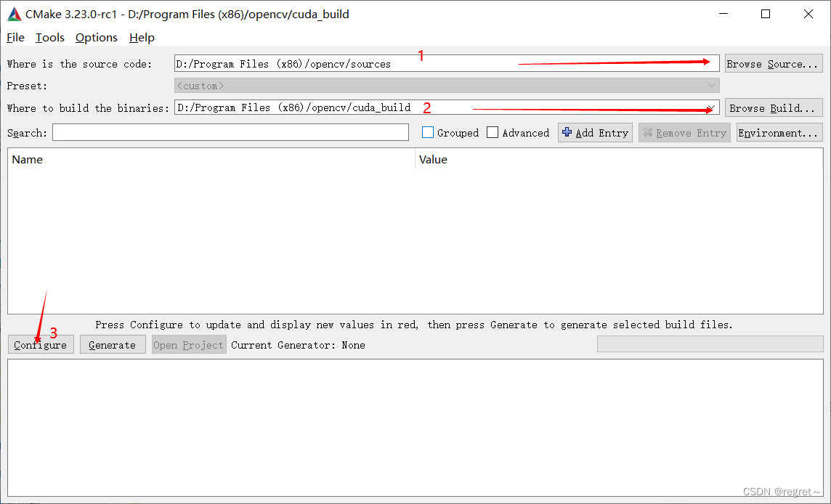Click the Value column header
The width and height of the screenshot is (831, 504).
[618, 159]
